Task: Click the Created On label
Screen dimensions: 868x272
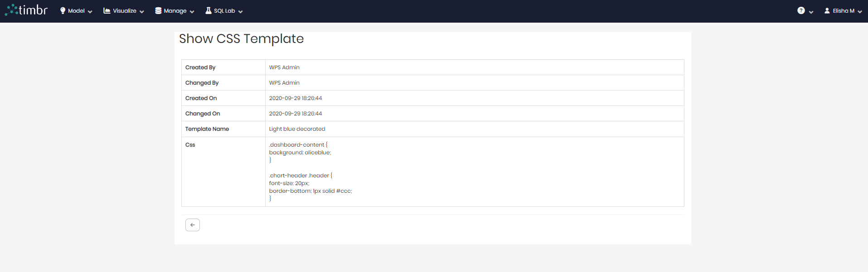Action: 201,98
